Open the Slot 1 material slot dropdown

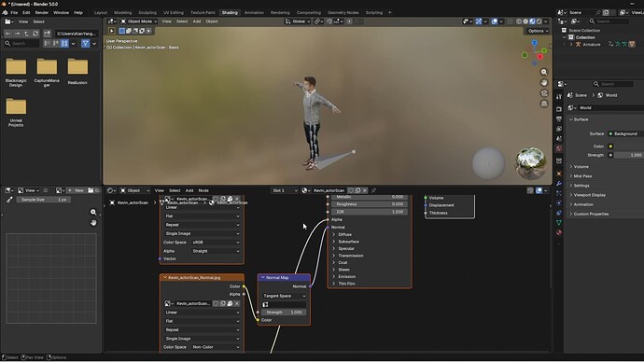(285, 190)
